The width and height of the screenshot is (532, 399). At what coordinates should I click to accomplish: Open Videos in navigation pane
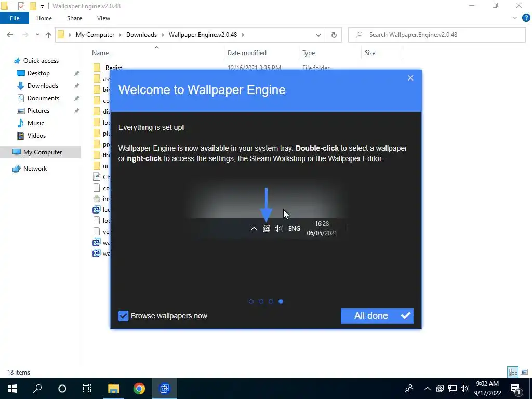click(36, 136)
